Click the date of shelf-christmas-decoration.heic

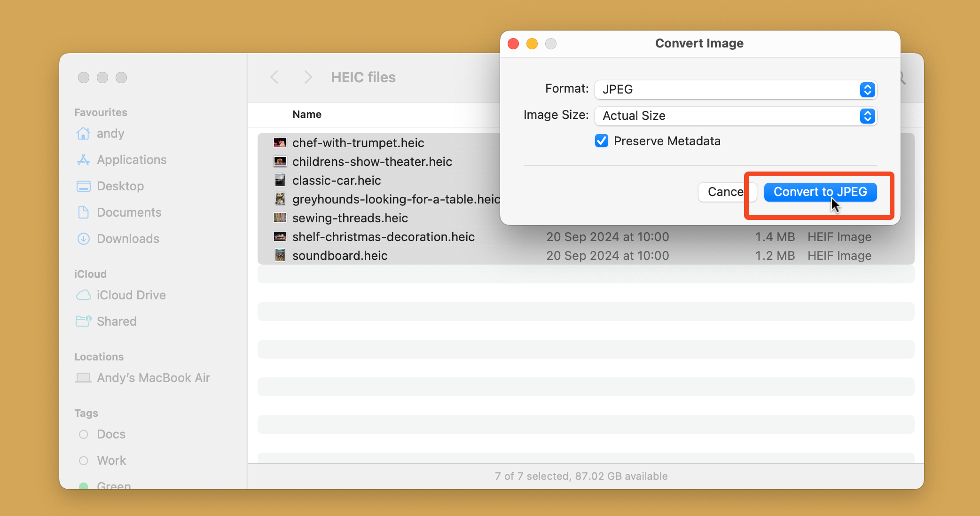pyautogui.click(x=607, y=237)
